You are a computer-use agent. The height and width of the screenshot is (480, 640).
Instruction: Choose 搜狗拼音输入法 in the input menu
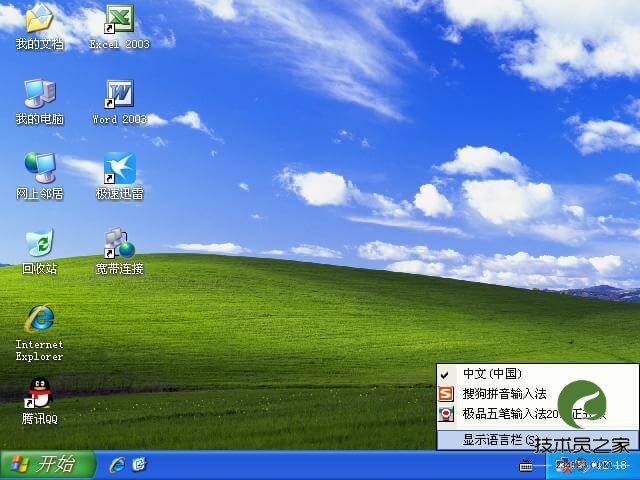click(538, 394)
